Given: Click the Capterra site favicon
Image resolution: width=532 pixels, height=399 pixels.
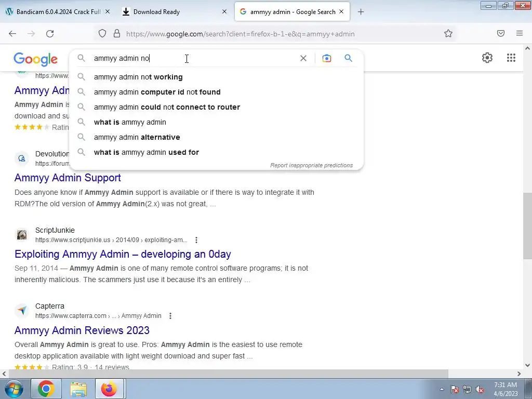Looking at the screenshot, I should point(22,311).
